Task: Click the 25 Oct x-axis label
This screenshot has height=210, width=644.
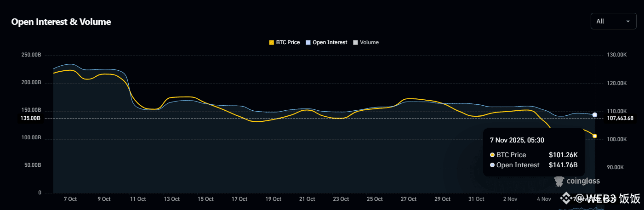Action: click(x=375, y=199)
